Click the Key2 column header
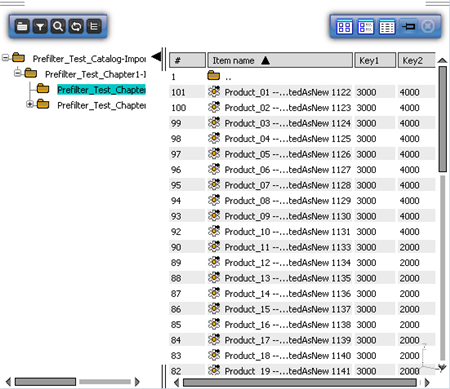 416,60
